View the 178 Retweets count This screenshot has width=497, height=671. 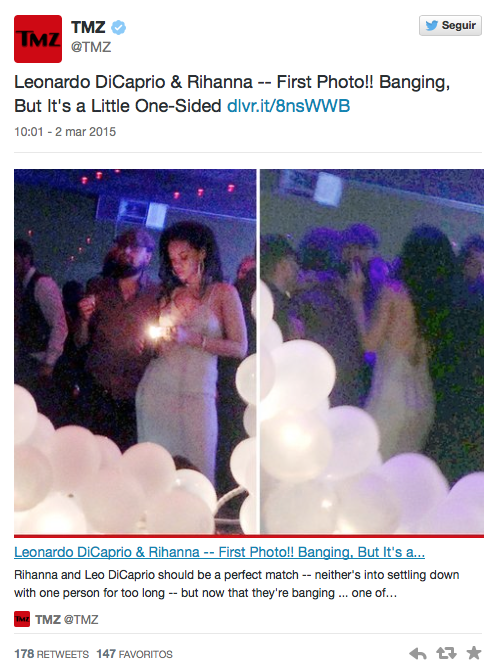click(x=51, y=654)
